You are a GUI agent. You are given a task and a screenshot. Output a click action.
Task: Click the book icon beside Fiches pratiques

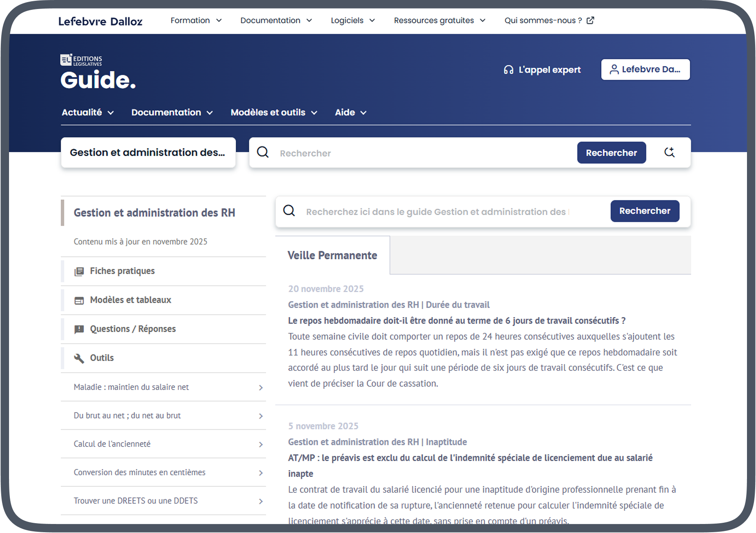[x=79, y=271]
